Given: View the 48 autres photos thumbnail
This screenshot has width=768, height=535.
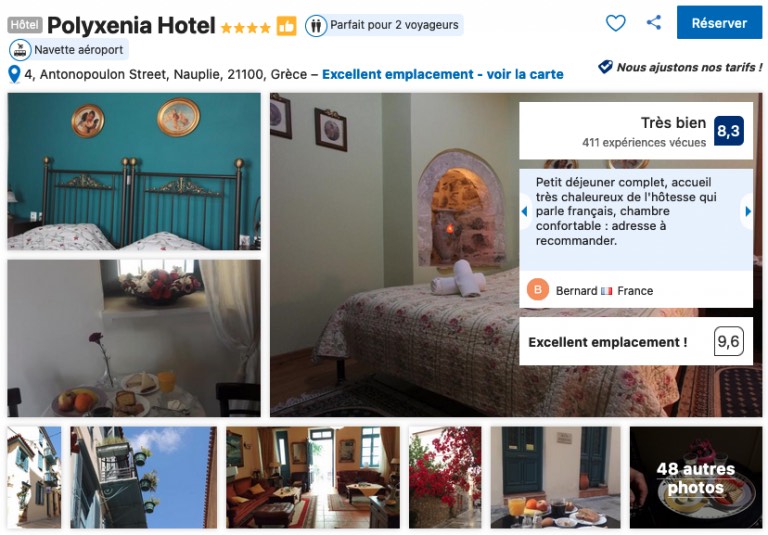Looking at the screenshot, I should point(696,477).
